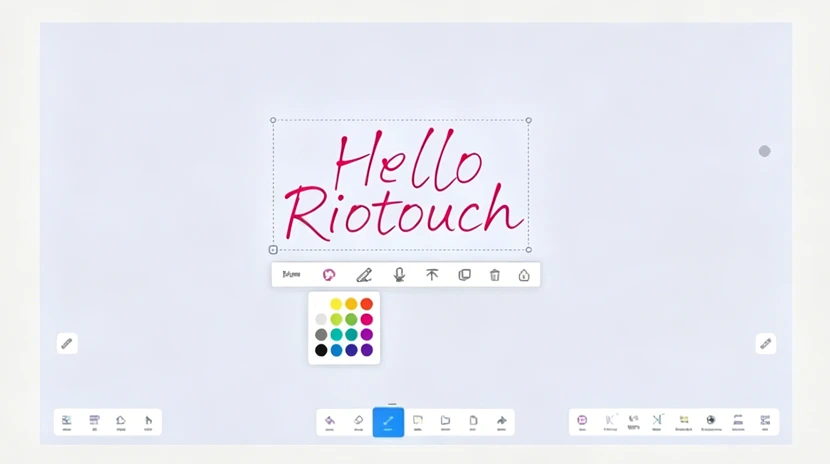Click the teal X-shaped icon in right toolbar
This screenshot has width=830, height=464.
point(657,421)
